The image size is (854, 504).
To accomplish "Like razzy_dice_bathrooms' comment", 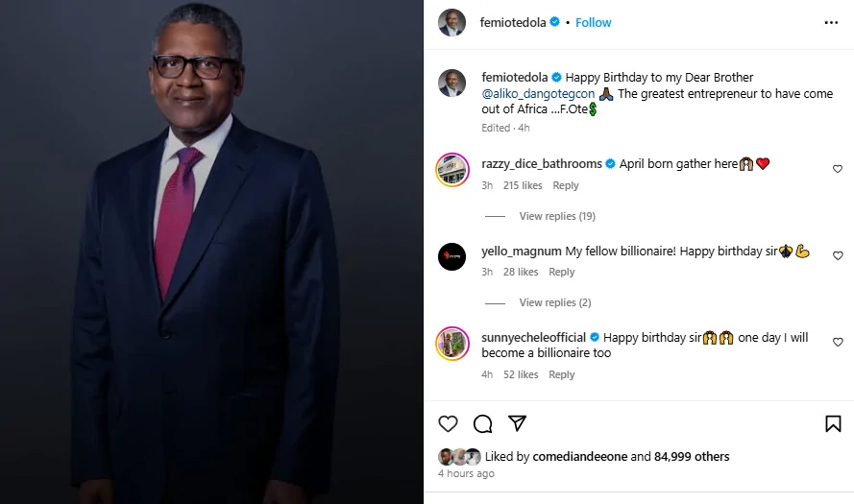I will tap(838, 169).
